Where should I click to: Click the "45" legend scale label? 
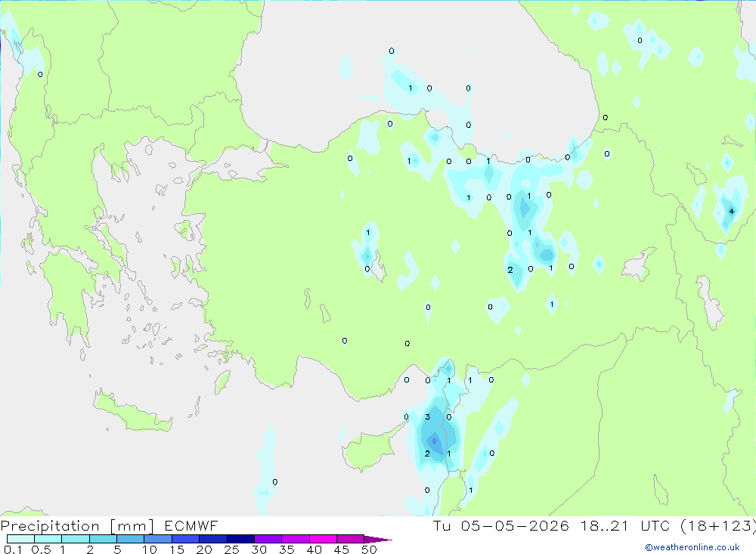tap(342, 549)
